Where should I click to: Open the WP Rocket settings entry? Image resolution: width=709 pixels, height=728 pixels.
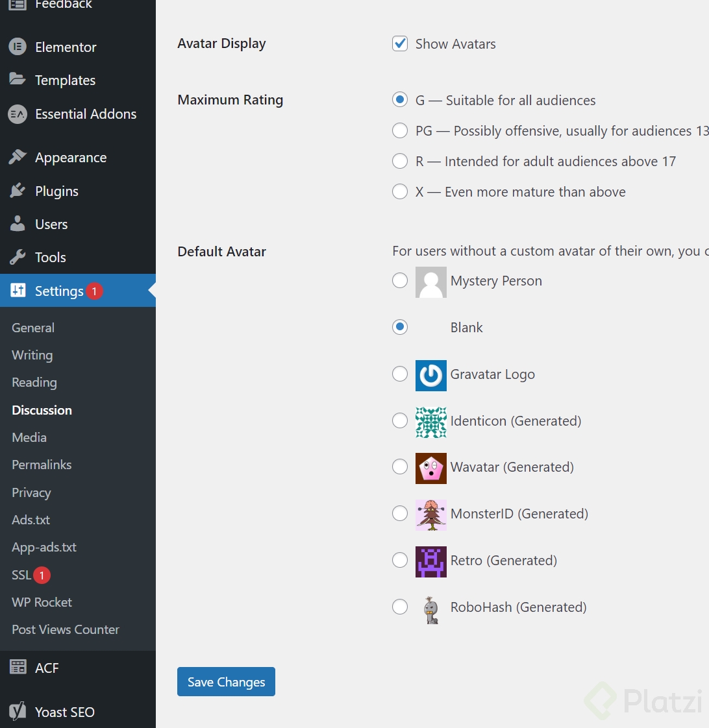point(42,602)
